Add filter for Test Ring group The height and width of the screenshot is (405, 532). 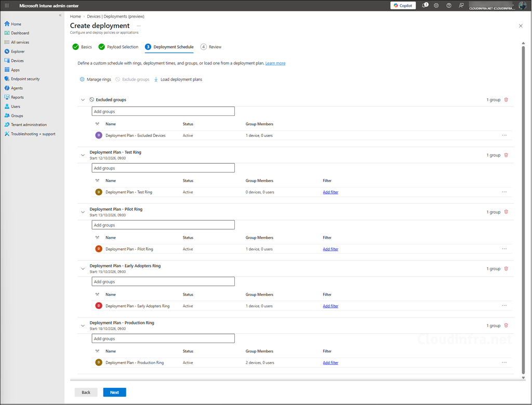tap(330, 192)
